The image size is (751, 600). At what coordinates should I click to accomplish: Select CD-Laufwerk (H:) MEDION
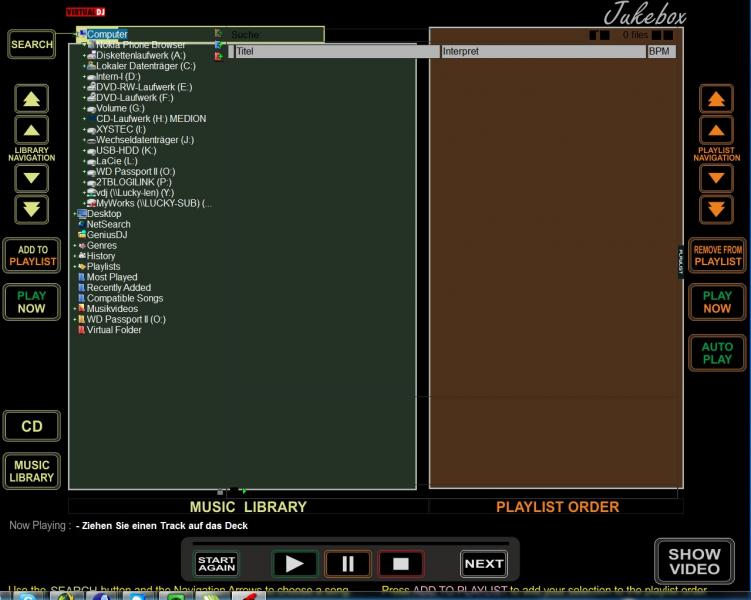point(151,119)
